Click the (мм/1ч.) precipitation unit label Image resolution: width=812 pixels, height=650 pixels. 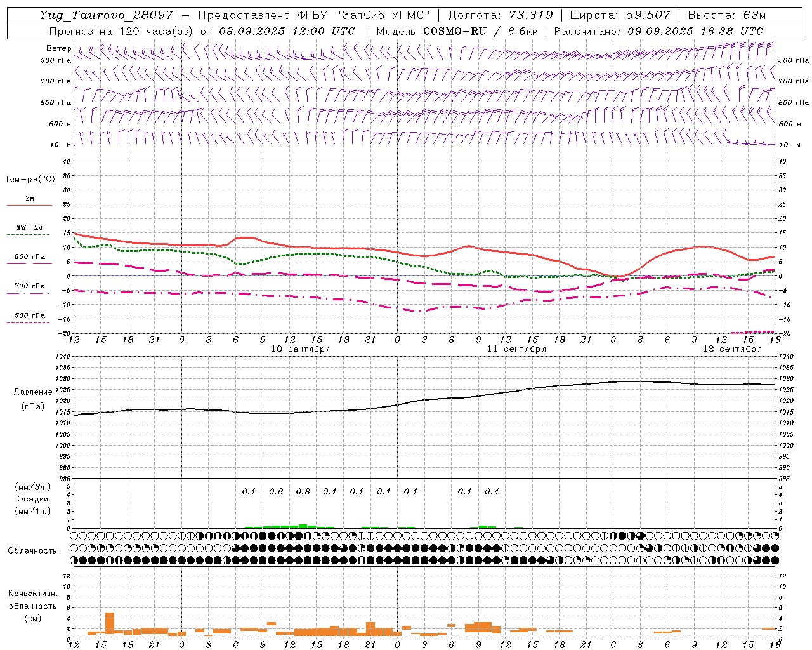pyautogui.click(x=33, y=511)
